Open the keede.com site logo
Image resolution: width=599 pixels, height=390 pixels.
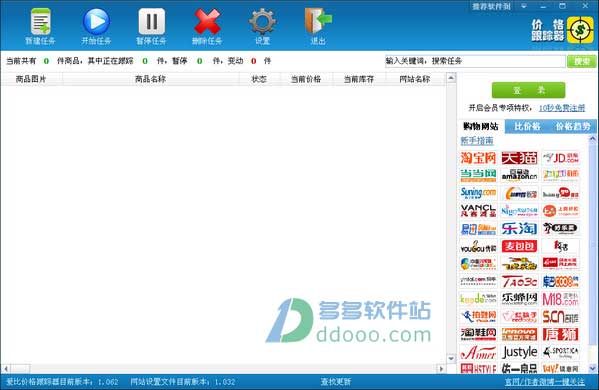point(478,299)
